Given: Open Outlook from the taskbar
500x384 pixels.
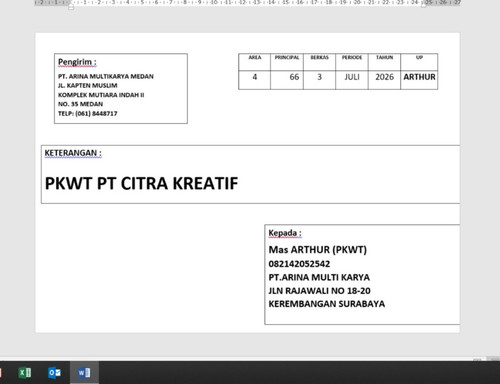Looking at the screenshot, I should pos(54,372).
